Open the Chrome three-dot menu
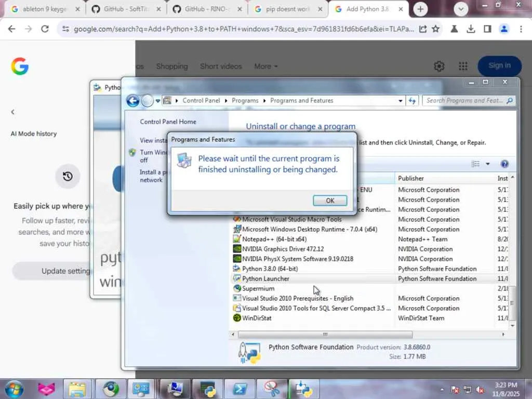This screenshot has height=399, width=532. pyautogui.click(x=521, y=29)
